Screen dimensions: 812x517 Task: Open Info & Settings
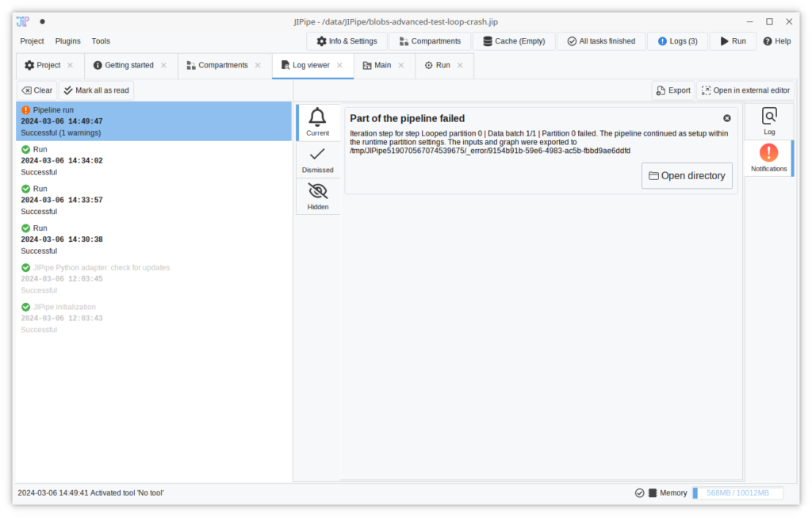[x=347, y=41]
